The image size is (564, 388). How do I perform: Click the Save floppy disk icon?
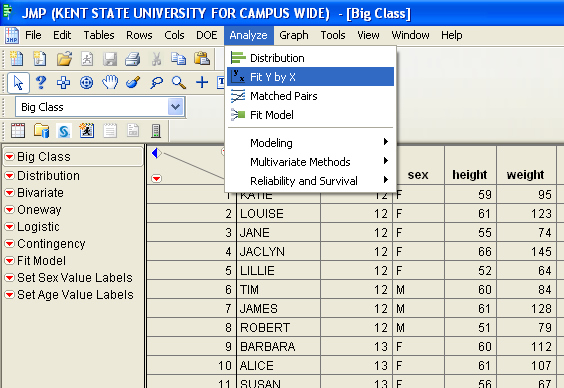pyautogui.click(x=110, y=59)
